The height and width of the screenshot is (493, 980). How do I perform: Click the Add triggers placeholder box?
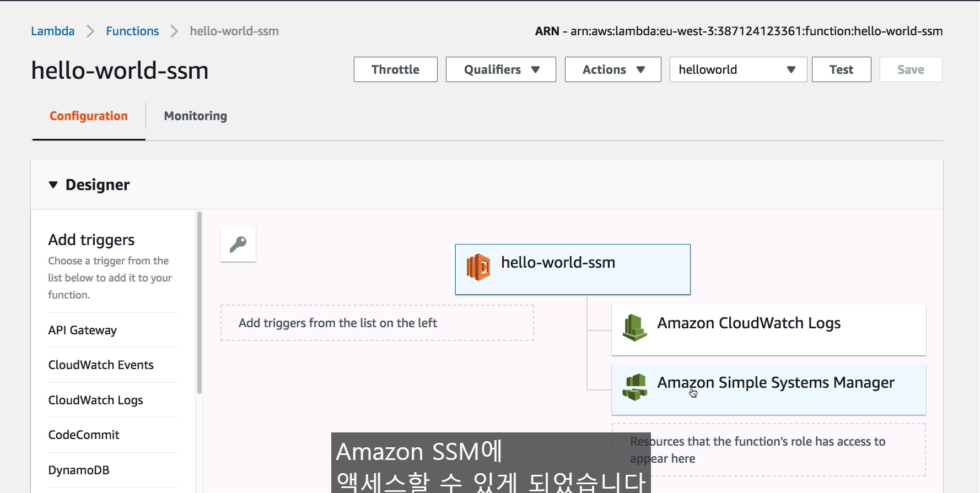point(377,323)
